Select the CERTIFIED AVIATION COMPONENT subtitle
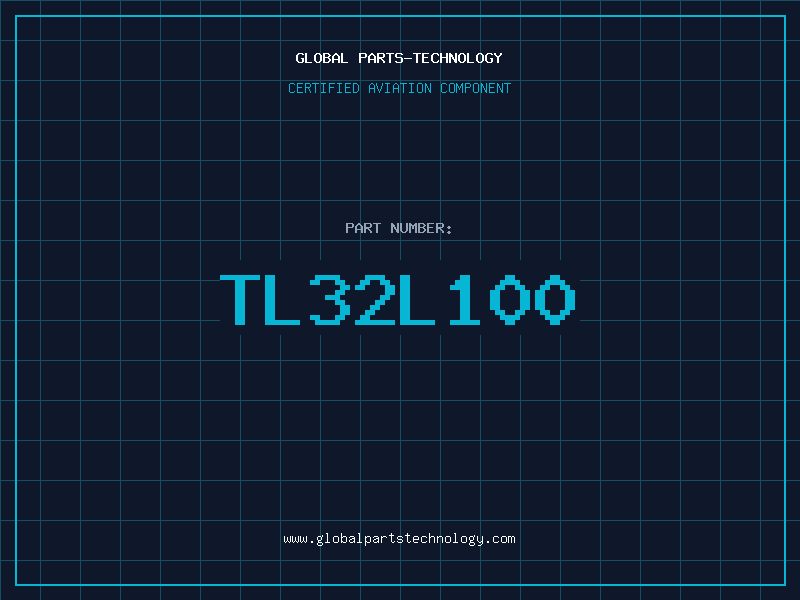The image size is (800, 600). point(399,88)
